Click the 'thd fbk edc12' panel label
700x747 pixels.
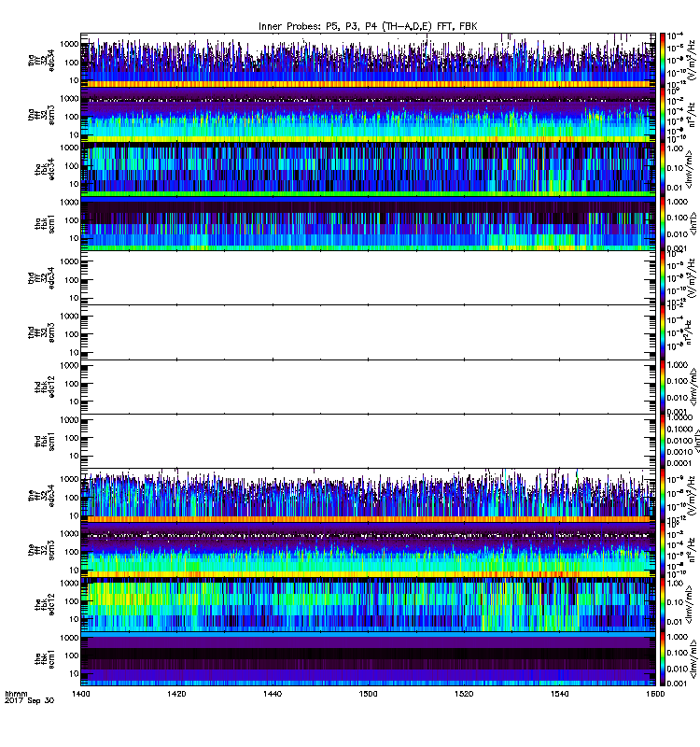(x=45, y=387)
